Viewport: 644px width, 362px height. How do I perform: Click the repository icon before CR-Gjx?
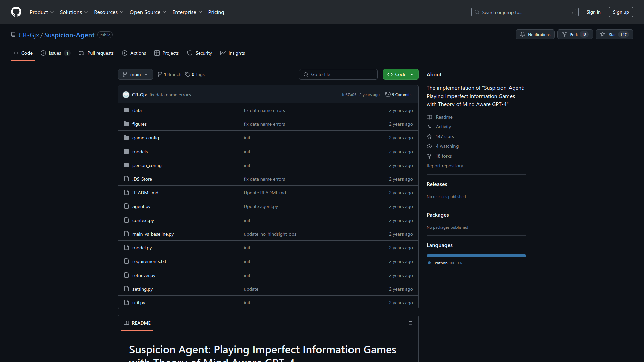(13, 35)
